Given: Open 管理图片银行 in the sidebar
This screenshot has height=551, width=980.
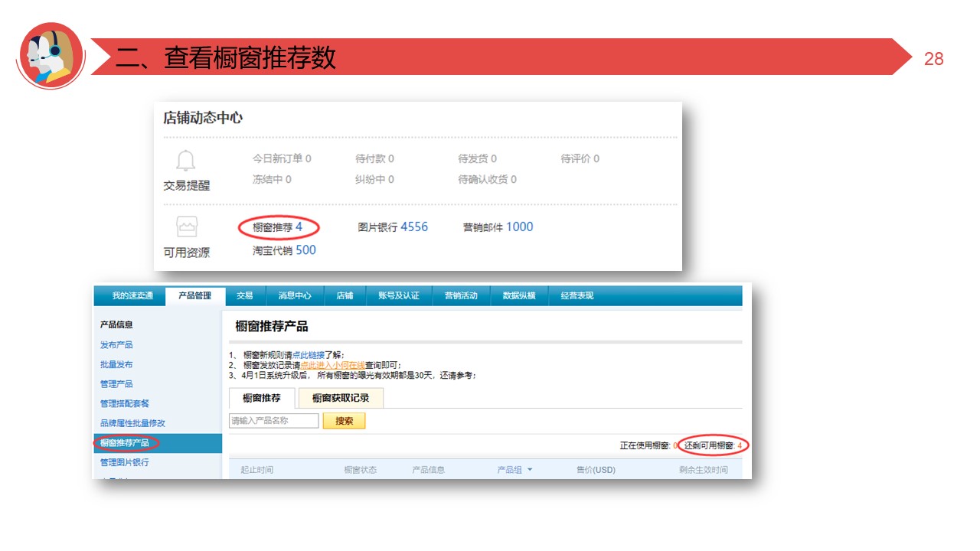Looking at the screenshot, I should click(125, 462).
